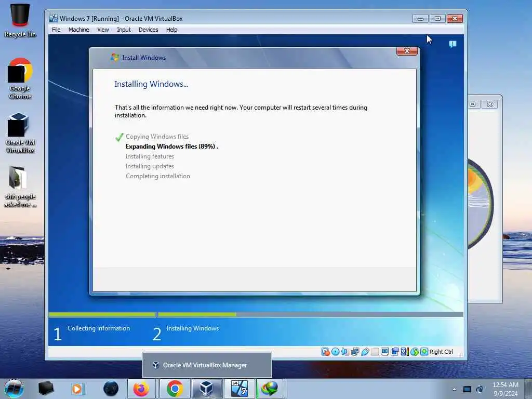Click the Right Ctrl host key label
Image resolution: width=532 pixels, height=399 pixels.
tap(442, 352)
